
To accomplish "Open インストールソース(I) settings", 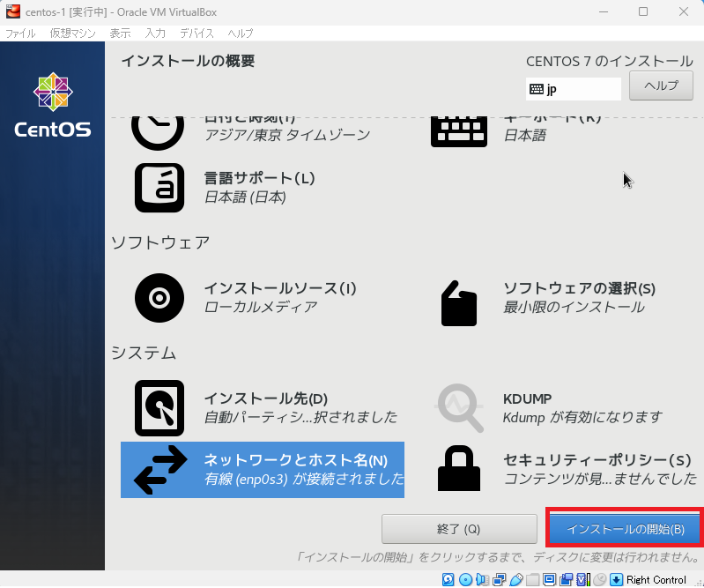I will click(x=280, y=288).
